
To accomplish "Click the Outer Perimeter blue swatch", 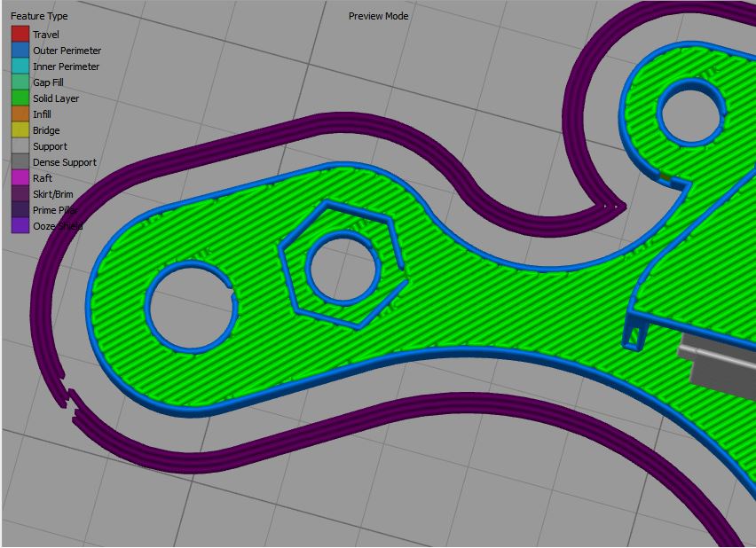I will coord(20,51).
